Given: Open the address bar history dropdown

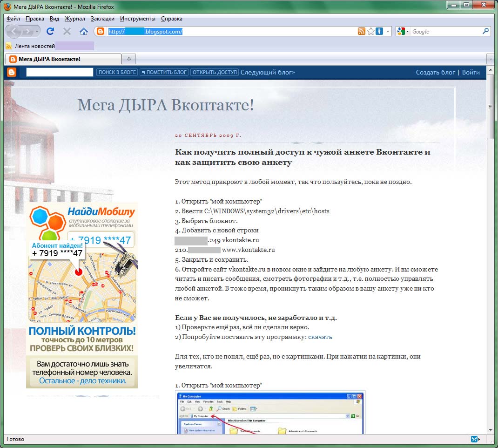Looking at the screenshot, I should (x=388, y=31).
